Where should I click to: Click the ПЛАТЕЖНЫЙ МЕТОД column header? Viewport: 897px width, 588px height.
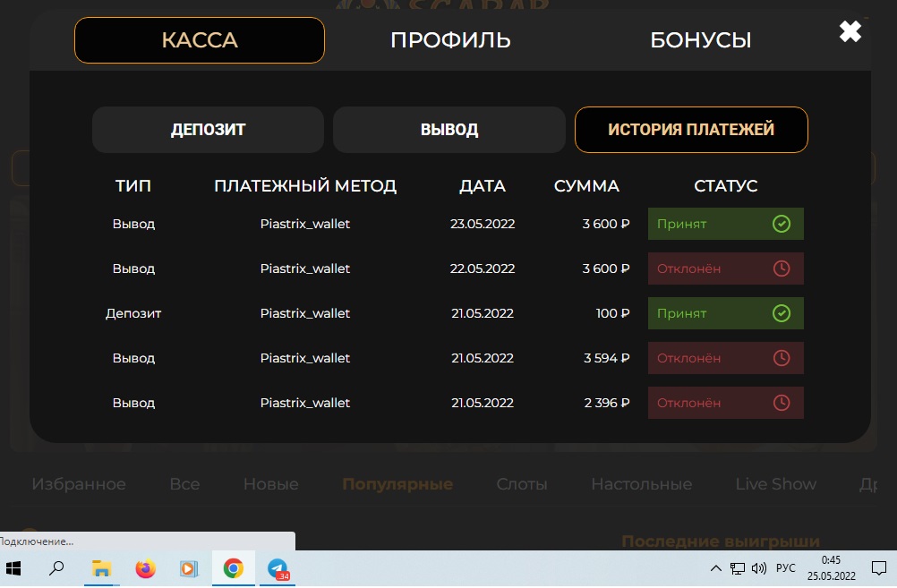tap(305, 186)
